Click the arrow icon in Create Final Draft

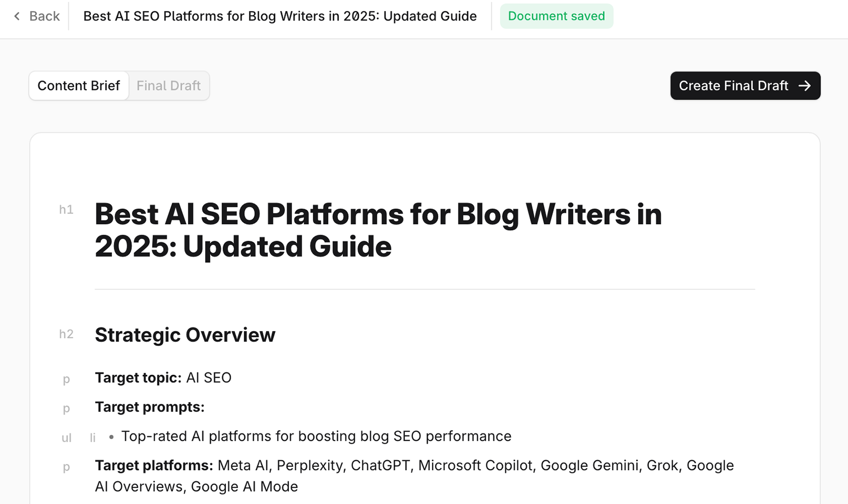point(805,86)
